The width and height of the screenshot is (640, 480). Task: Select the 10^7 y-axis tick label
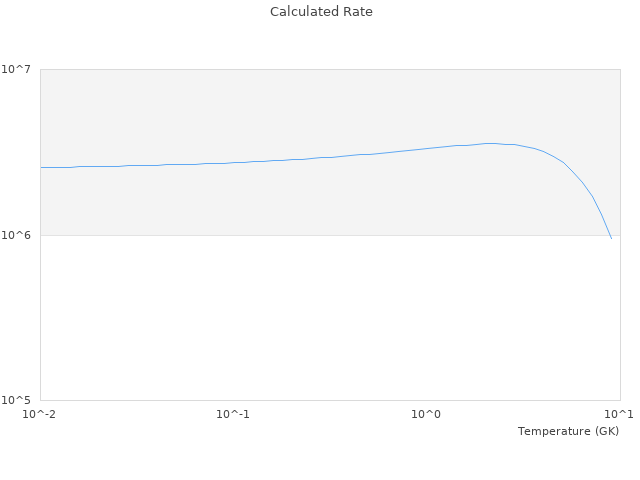point(16,69)
